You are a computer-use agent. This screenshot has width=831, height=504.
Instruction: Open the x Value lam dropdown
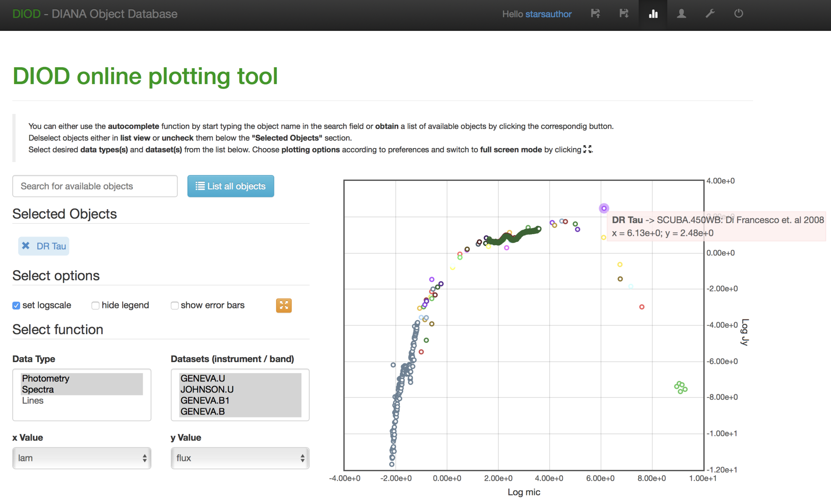click(82, 458)
